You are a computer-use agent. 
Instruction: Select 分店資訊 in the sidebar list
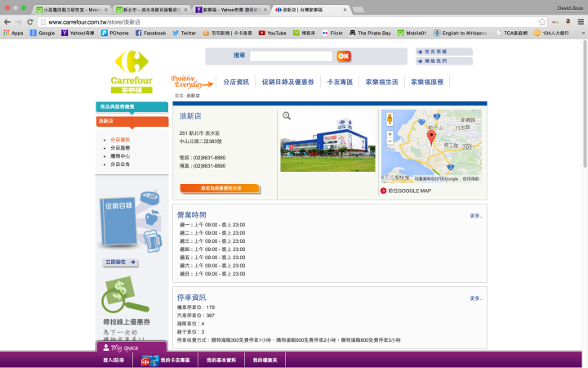pyautogui.click(x=120, y=140)
